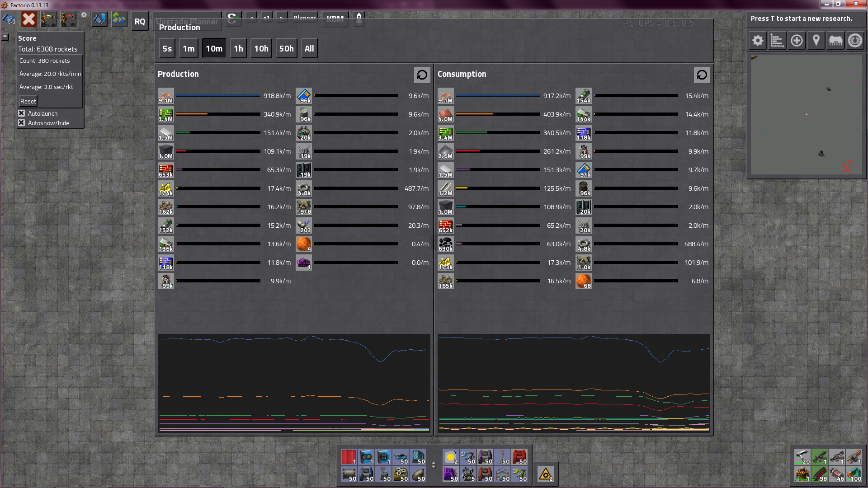Refresh the Consumption list

702,75
